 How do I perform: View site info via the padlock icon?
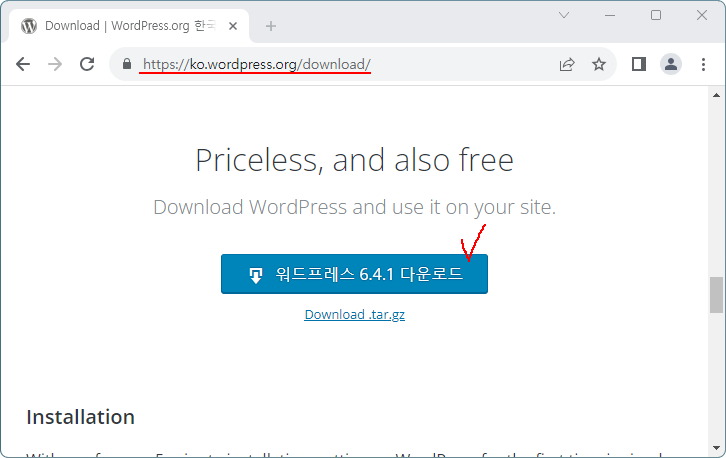point(127,64)
